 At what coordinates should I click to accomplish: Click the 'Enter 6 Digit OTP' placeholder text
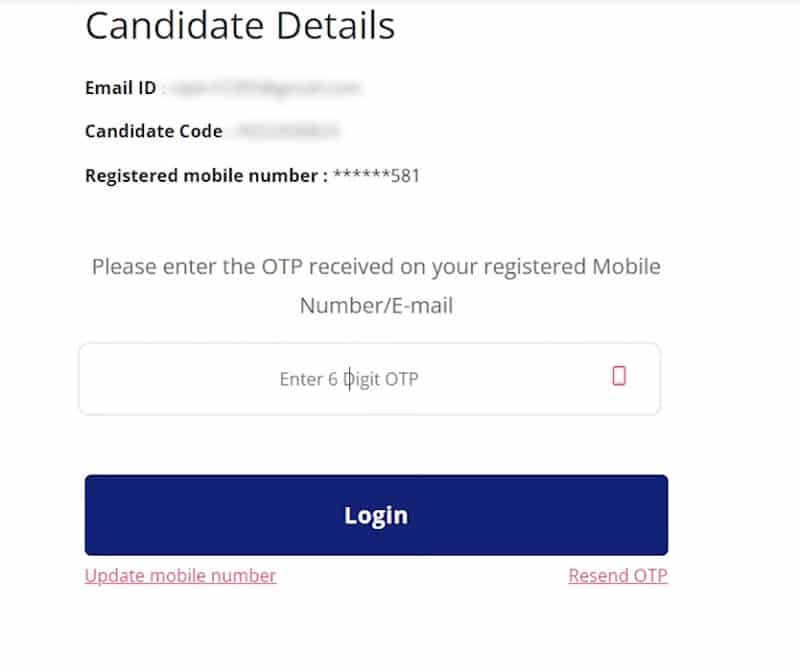coord(349,379)
